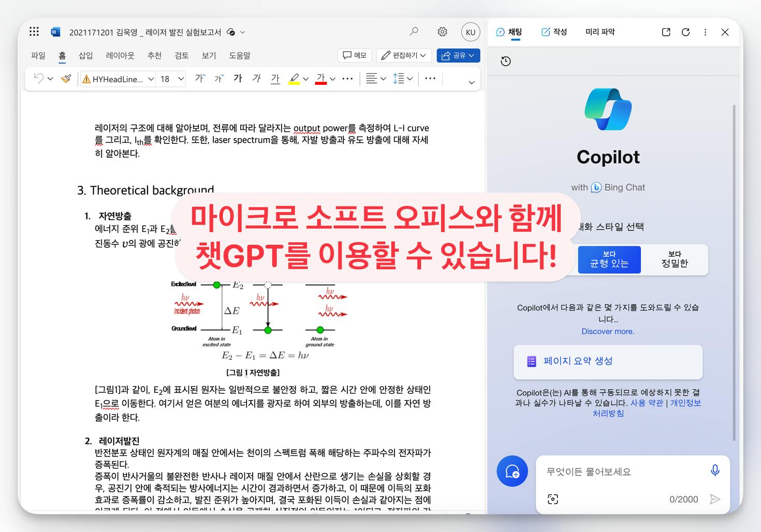The height and width of the screenshot is (532, 761).
Task: Switch to the 추천 tab
Action: click(154, 55)
